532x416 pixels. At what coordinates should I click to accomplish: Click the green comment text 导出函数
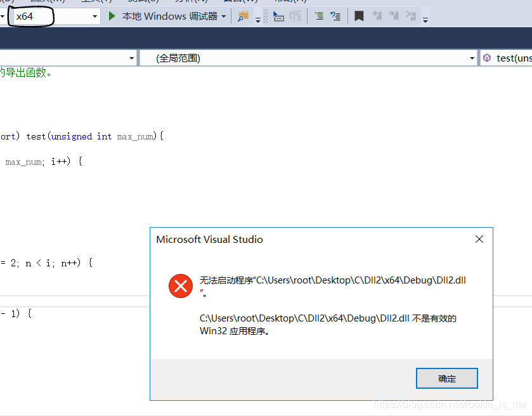(26, 72)
